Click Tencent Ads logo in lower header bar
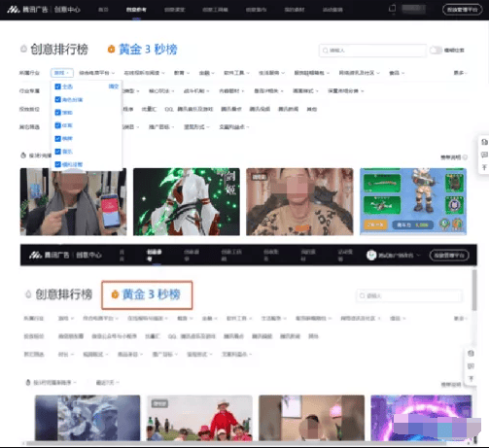The width and height of the screenshot is (489, 448). click(36, 256)
